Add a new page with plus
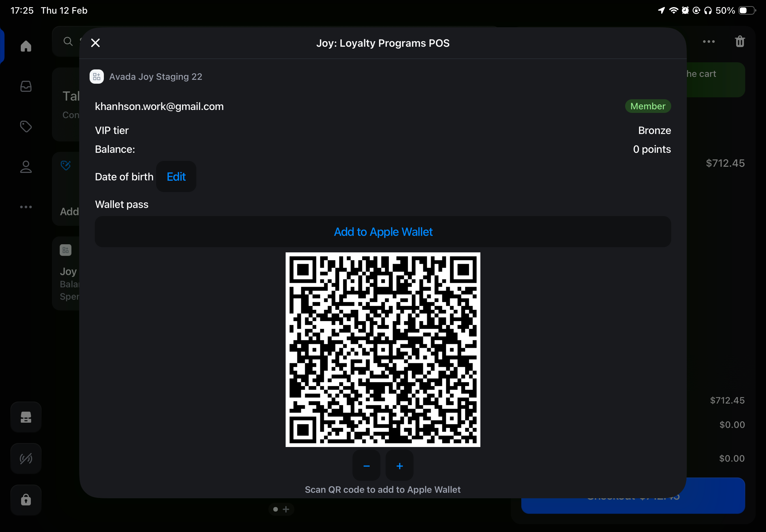The width and height of the screenshot is (766, 532). (x=286, y=509)
